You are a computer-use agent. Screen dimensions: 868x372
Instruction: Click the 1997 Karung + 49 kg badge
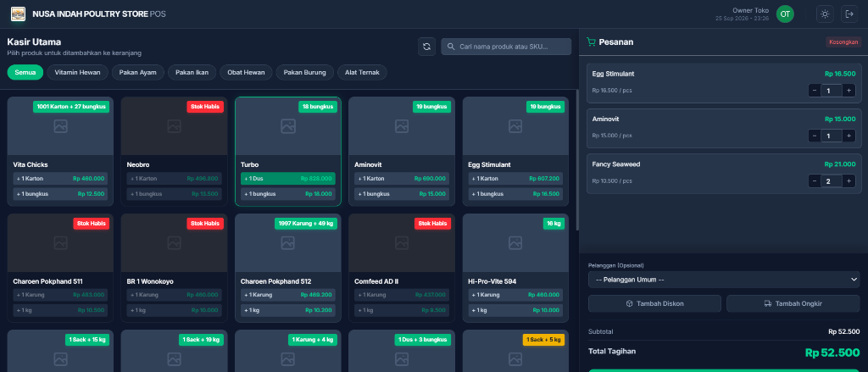[305, 224]
